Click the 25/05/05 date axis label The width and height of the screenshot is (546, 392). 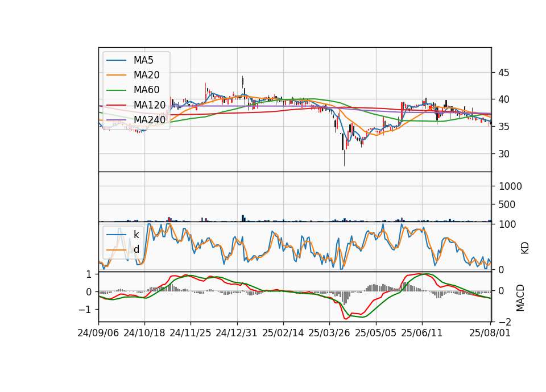pyautogui.click(x=376, y=333)
